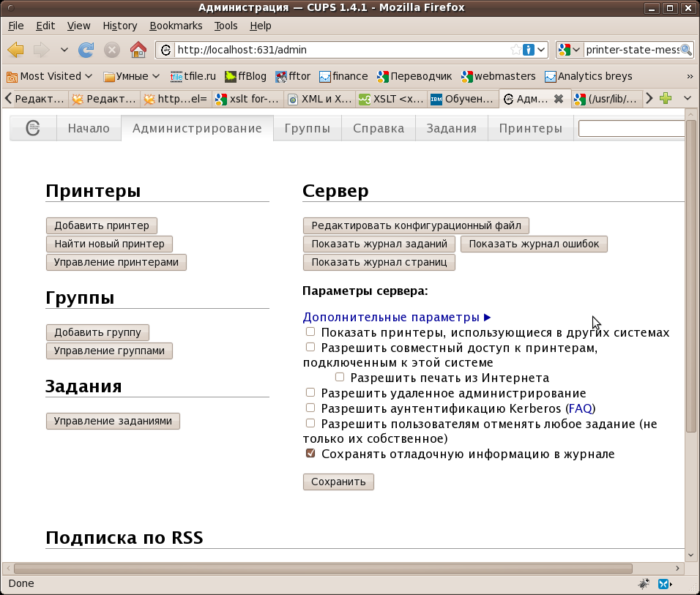The height and width of the screenshot is (595, 700).
Task: Open a new tab with the plus icon
Action: pos(666,98)
